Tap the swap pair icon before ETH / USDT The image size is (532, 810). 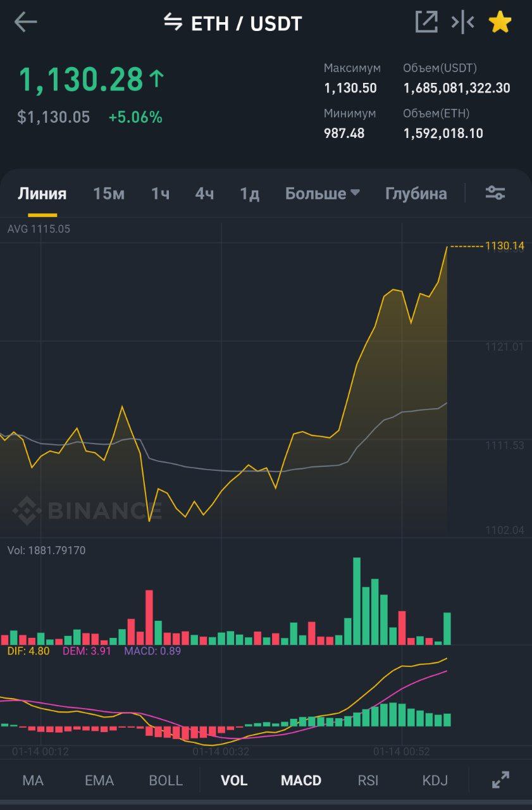tap(173, 22)
